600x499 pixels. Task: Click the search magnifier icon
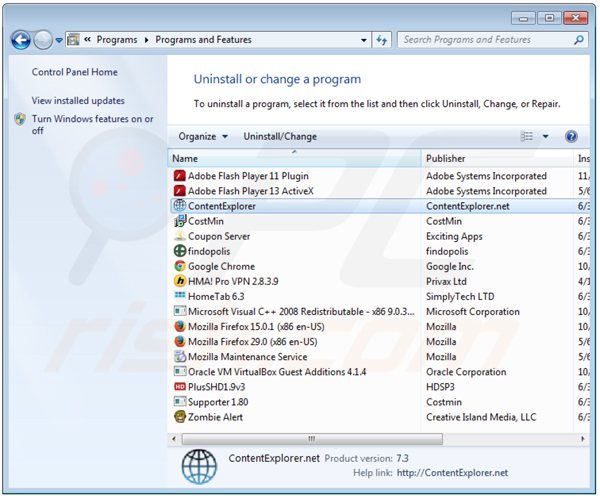pos(579,40)
